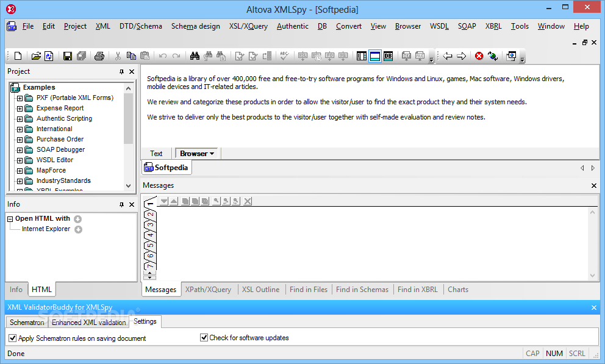Expand the SOAP Debugger folder
The image size is (605, 364).
[20, 150]
